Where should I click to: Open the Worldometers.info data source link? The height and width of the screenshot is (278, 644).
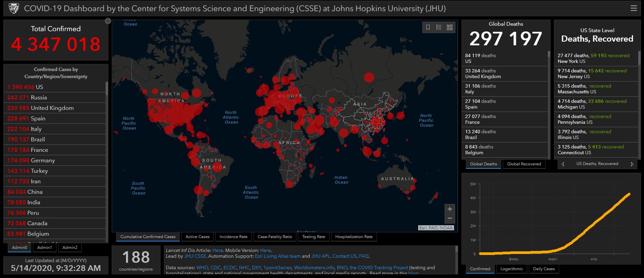pyautogui.click(x=314, y=268)
